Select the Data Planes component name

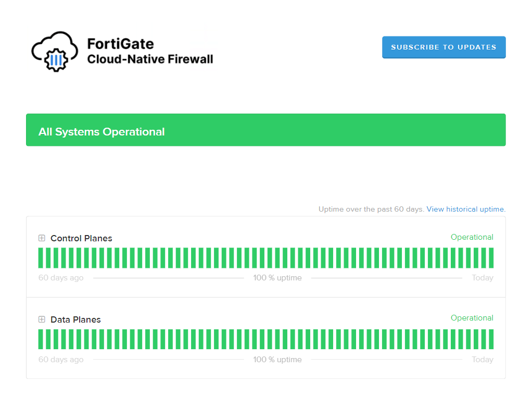[75, 319]
